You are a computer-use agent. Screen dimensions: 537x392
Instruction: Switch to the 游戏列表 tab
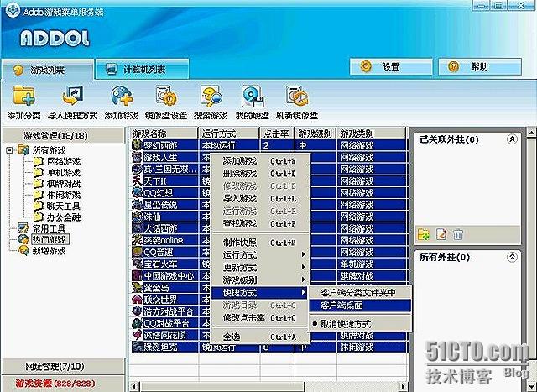click(47, 70)
